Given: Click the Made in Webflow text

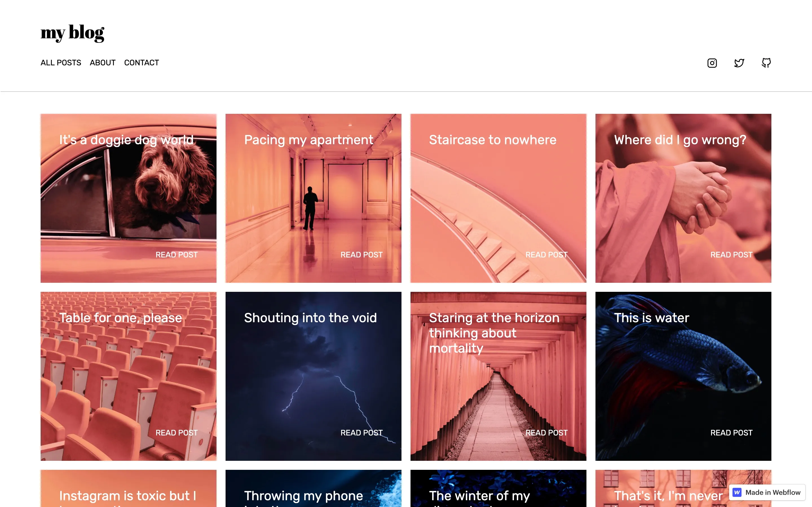Looking at the screenshot, I should click(773, 492).
